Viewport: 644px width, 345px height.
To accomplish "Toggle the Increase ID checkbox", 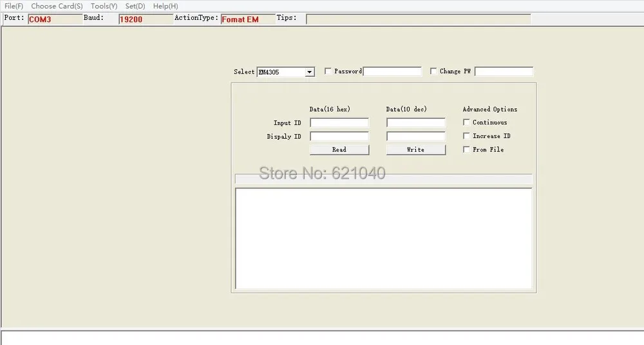I will [x=466, y=135].
